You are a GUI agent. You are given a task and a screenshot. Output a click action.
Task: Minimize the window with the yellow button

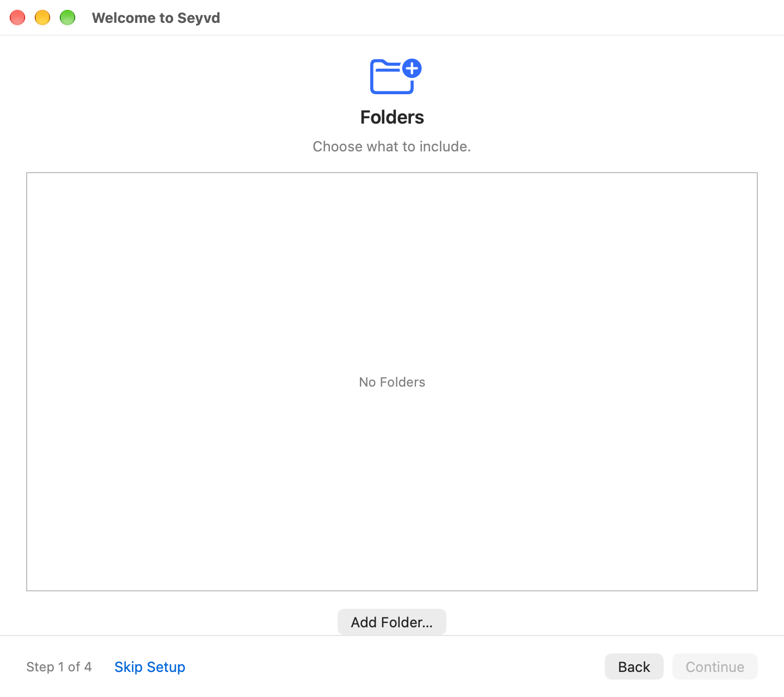click(42, 17)
